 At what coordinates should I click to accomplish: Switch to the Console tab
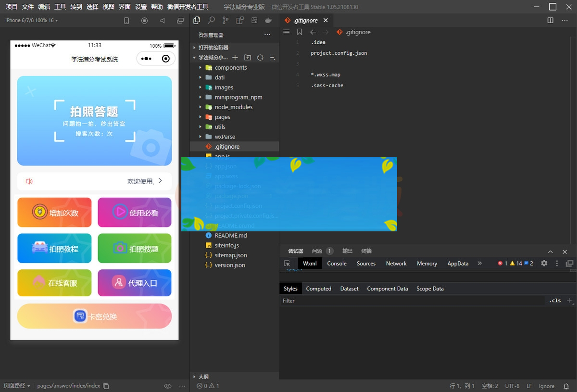[337, 264]
